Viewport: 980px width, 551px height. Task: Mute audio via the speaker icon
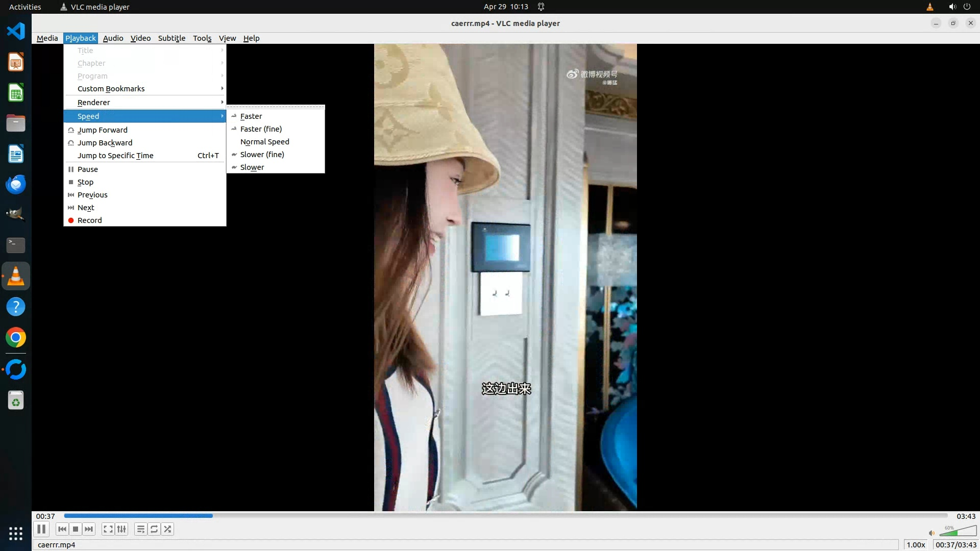(932, 533)
